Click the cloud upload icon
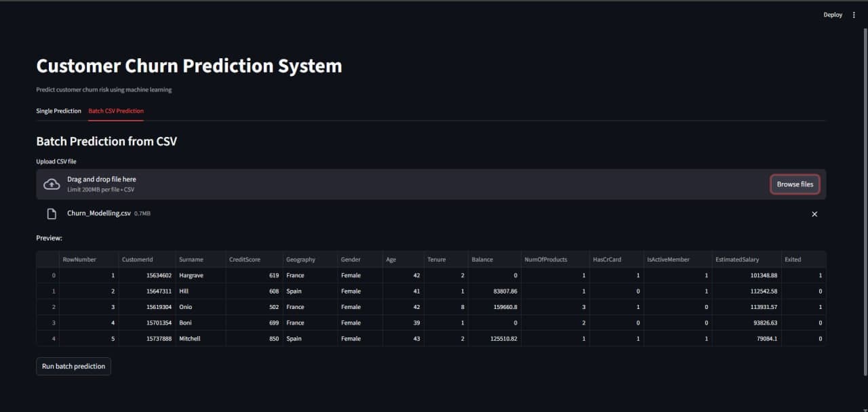Viewport: 868px width, 412px height. (51, 184)
